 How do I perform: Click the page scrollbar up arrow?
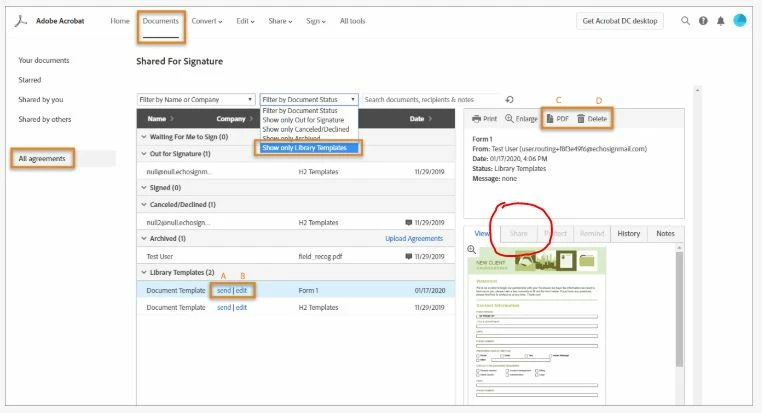tap(698, 90)
